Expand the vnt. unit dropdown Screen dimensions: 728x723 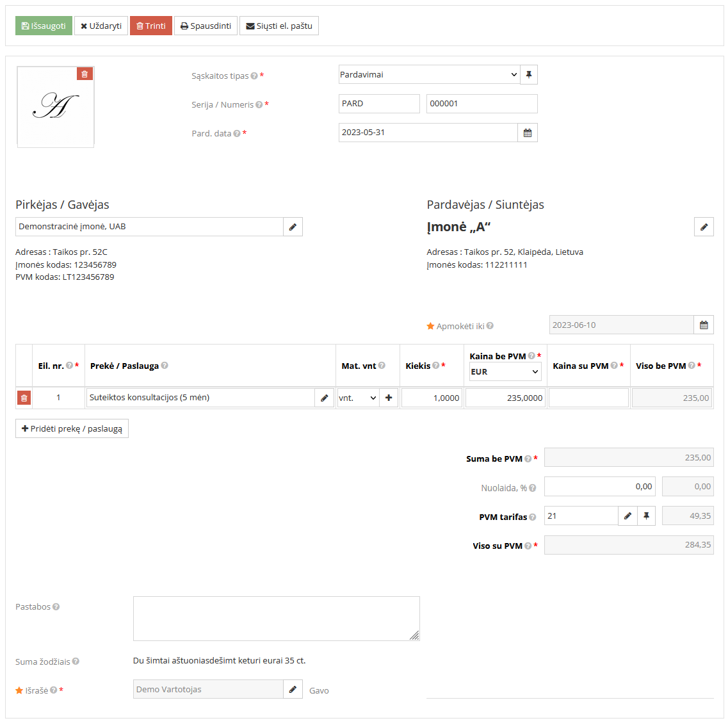[358, 398]
